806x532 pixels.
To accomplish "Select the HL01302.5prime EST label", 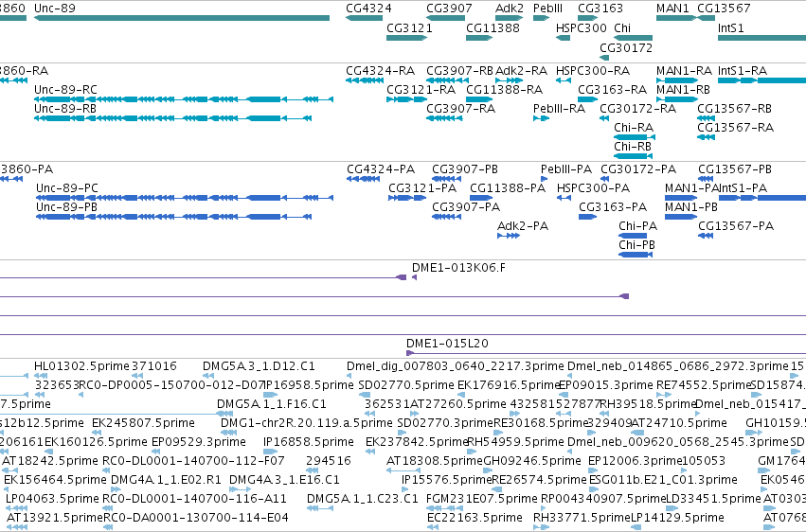I will click(81, 366).
